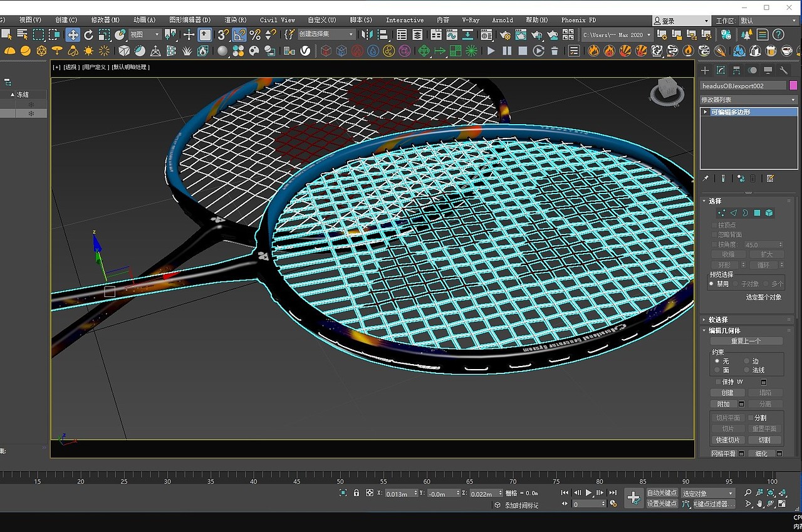The height and width of the screenshot is (532, 802).
Task: Choose Polygon sub-object selection level
Action: pyautogui.click(x=757, y=213)
